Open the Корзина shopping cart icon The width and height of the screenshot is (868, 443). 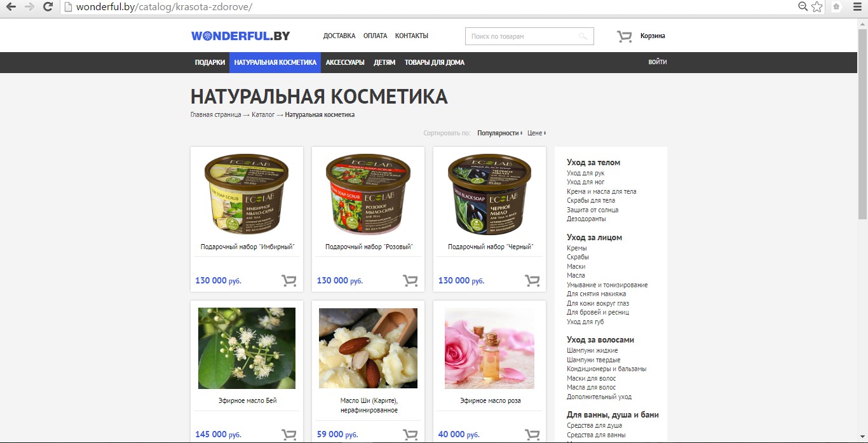click(624, 36)
